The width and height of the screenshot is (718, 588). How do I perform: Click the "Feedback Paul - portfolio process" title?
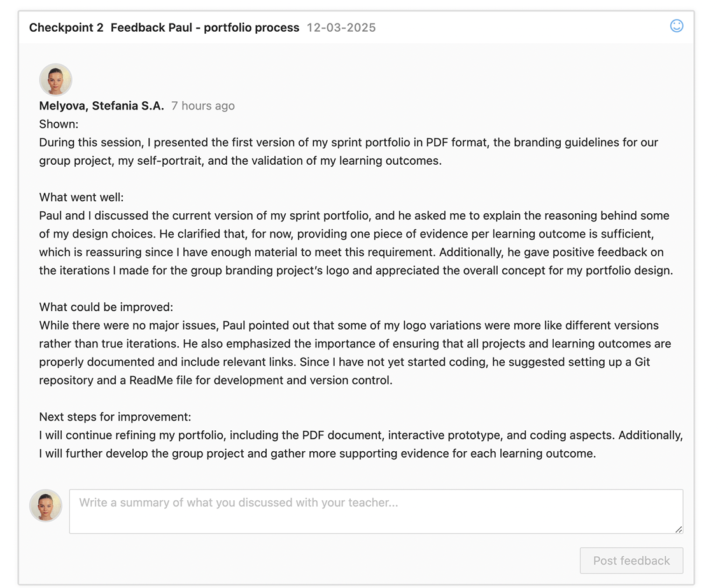coord(205,27)
